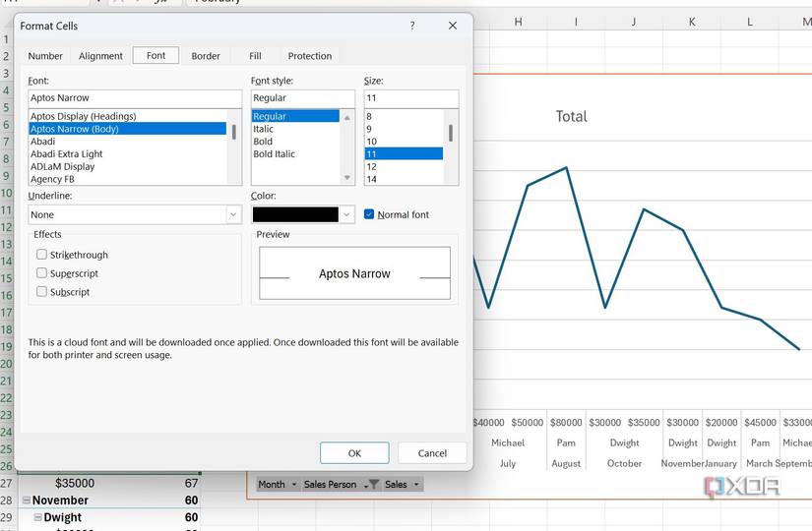Enable the Superscript checkbox
The height and width of the screenshot is (531, 812).
(x=42, y=272)
